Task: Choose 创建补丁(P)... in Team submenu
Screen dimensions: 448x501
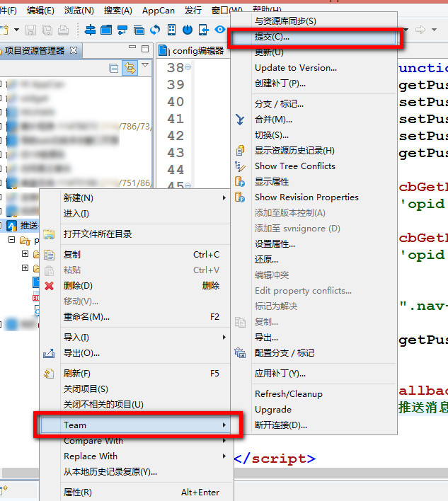Action: coord(315,83)
